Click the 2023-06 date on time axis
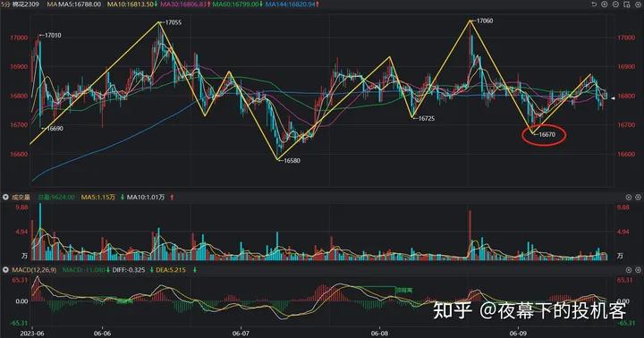 point(31,333)
